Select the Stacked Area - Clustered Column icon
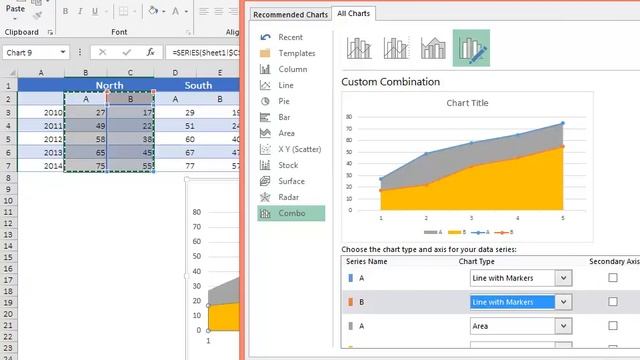 tap(433, 48)
